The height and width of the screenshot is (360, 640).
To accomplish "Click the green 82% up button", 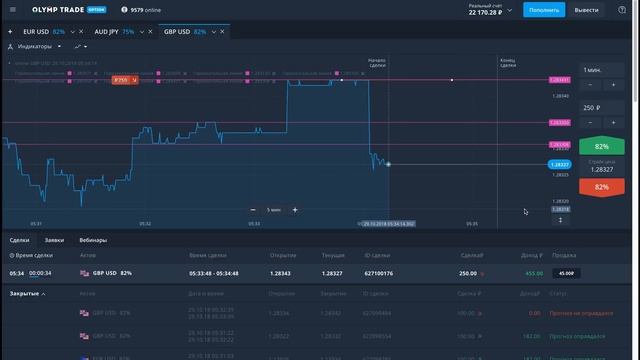I will click(x=602, y=146).
